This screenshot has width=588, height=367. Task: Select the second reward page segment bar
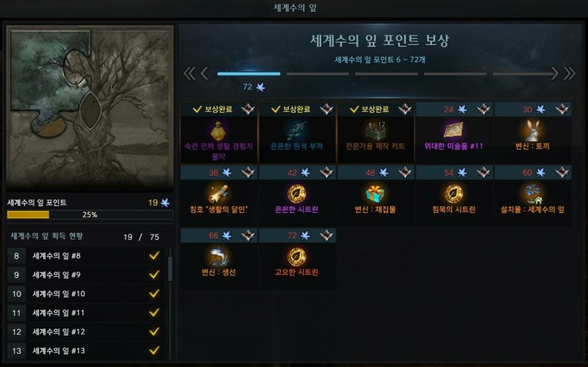(318, 74)
